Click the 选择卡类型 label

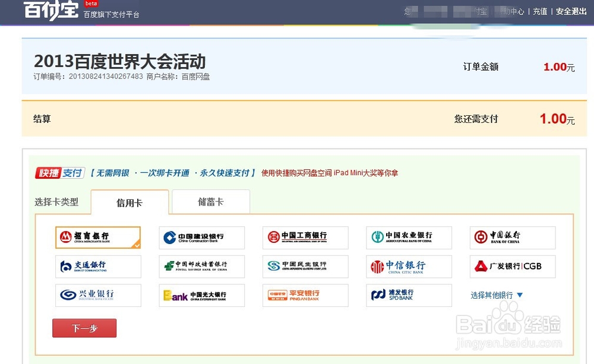click(56, 202)
